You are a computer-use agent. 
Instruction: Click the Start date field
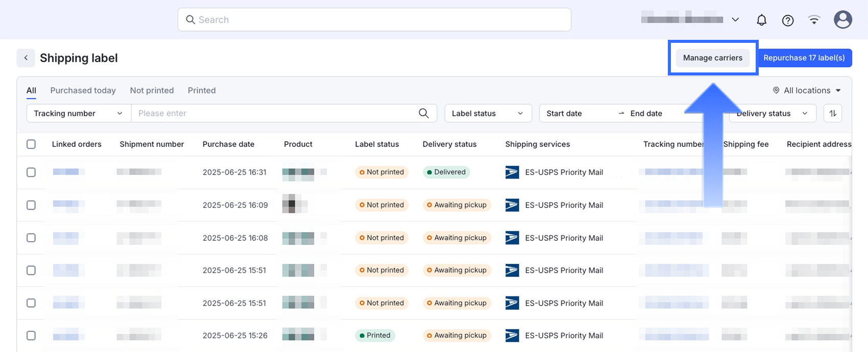[x=564, y=113]
